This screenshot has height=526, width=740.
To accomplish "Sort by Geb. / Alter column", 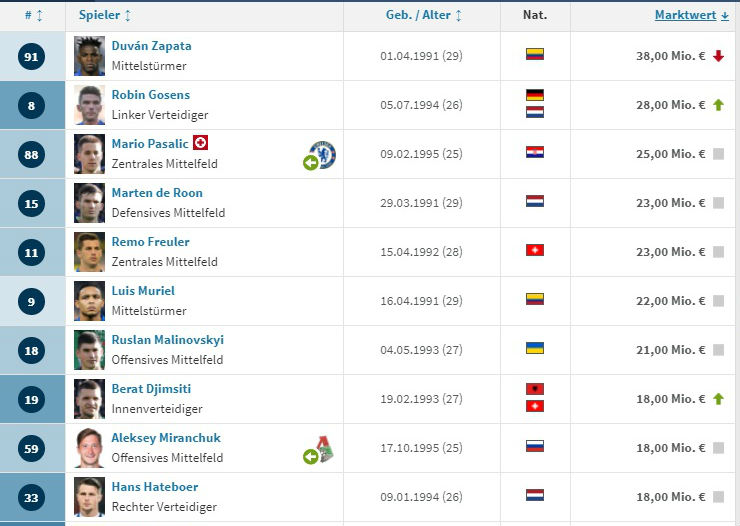I will [424, 16].
